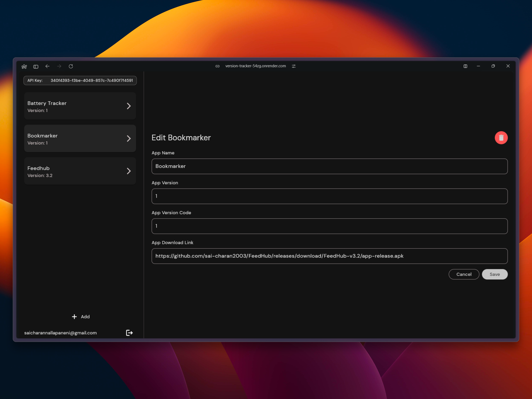This screenshot has height=399, width=532.
Task: Click Add to create new app
Action: tap(81, 317)
